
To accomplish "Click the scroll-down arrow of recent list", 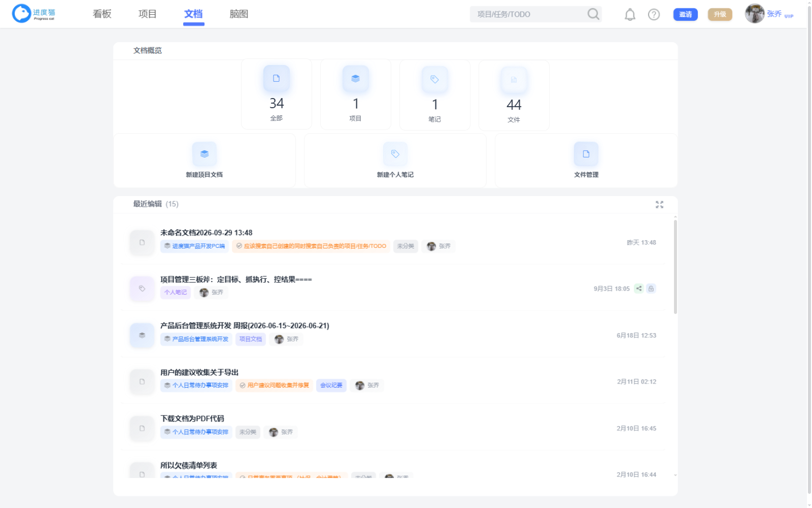I will click(675, 475).
